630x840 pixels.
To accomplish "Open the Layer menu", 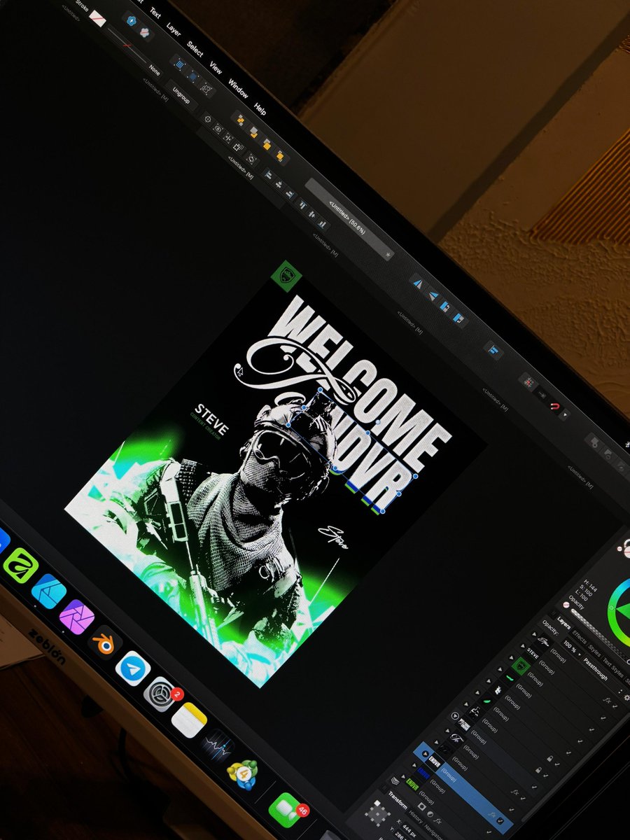I will pos(174,29).
